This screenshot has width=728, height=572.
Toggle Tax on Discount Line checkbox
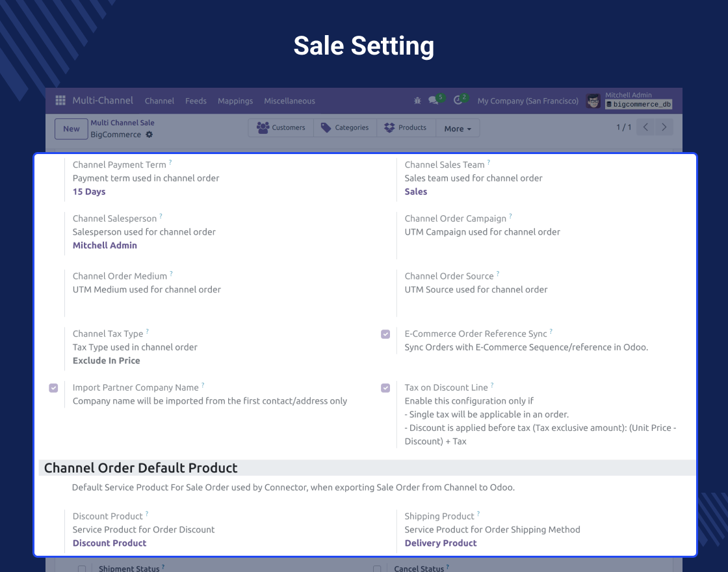point(385,388)
